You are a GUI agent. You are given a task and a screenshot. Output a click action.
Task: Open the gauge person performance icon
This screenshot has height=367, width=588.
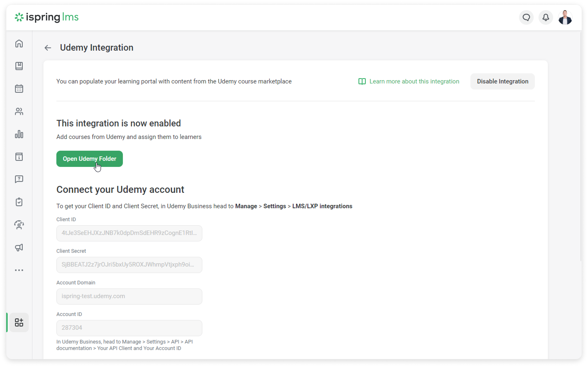point(19,225)
